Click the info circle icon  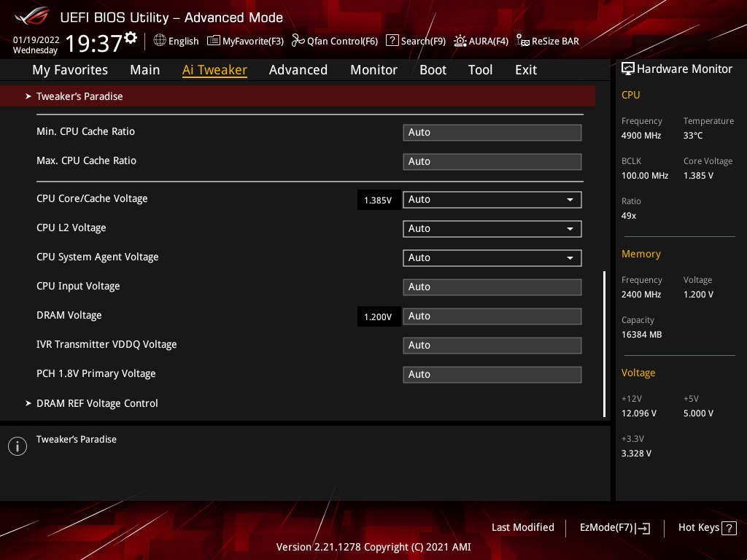(18, 446)
